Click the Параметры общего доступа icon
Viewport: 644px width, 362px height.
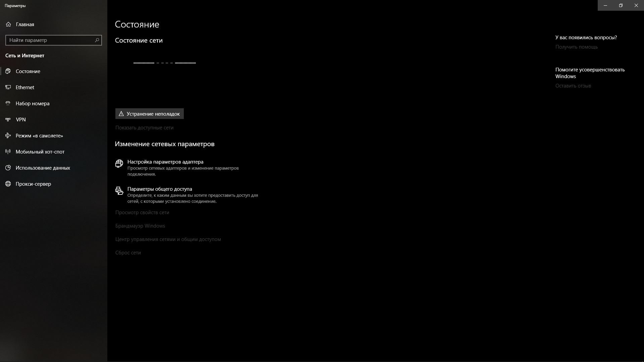[119, 190]
